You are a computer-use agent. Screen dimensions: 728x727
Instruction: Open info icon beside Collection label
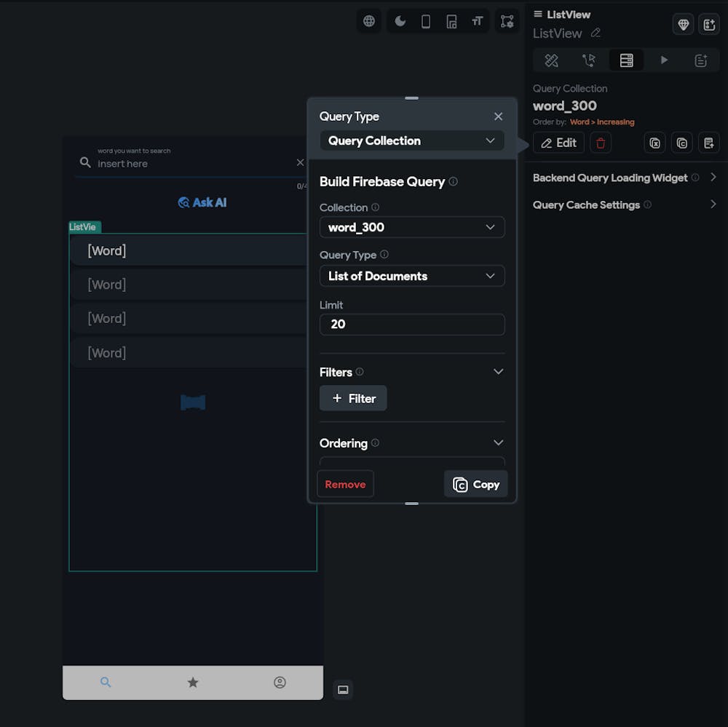375,207
